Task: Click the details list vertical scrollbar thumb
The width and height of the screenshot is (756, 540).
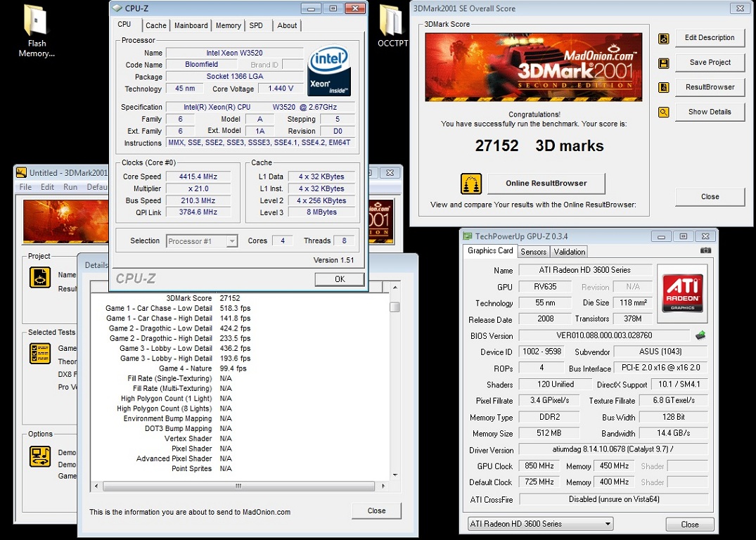Action: pos(395,307)
